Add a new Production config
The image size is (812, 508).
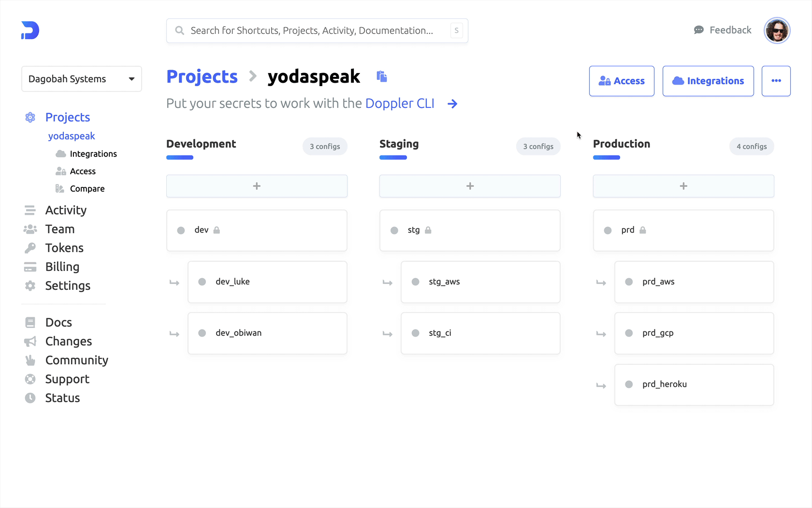pyautogui.click(x=683, y=186)
